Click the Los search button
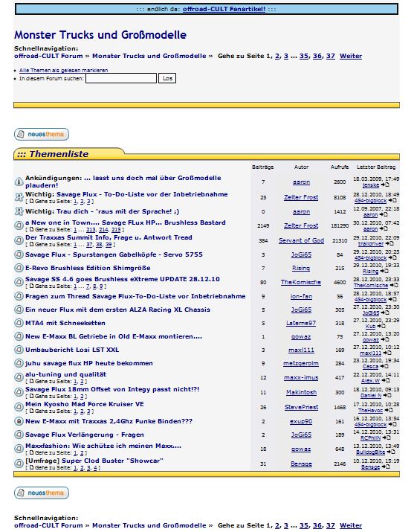 [x=167, y=78]
